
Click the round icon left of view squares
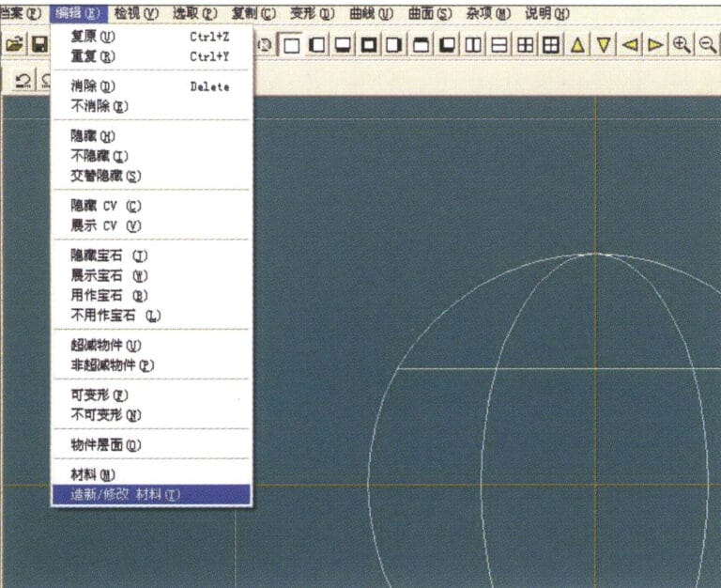pos(266,45)
